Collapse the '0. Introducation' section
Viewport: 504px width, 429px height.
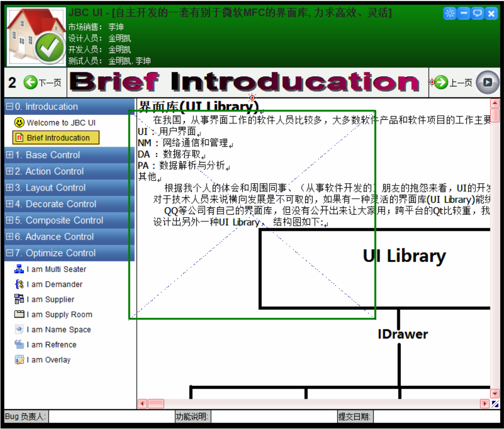click(x=9, y=107)
